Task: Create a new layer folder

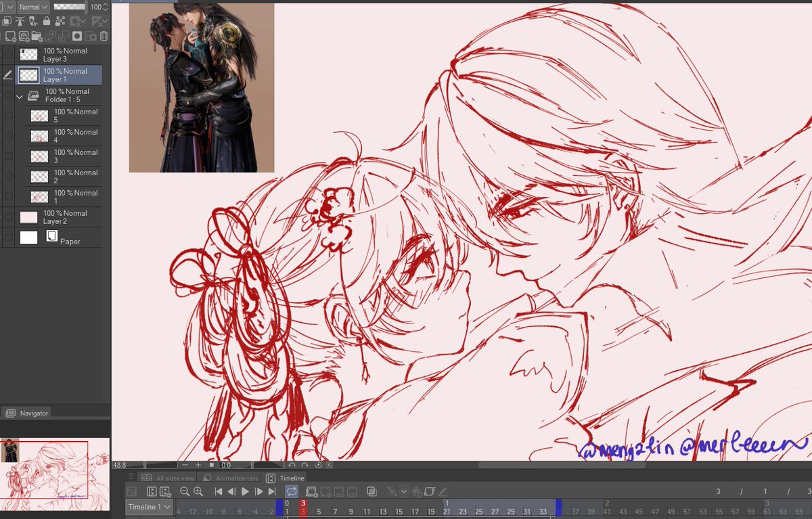Action: tap(37, 37)
